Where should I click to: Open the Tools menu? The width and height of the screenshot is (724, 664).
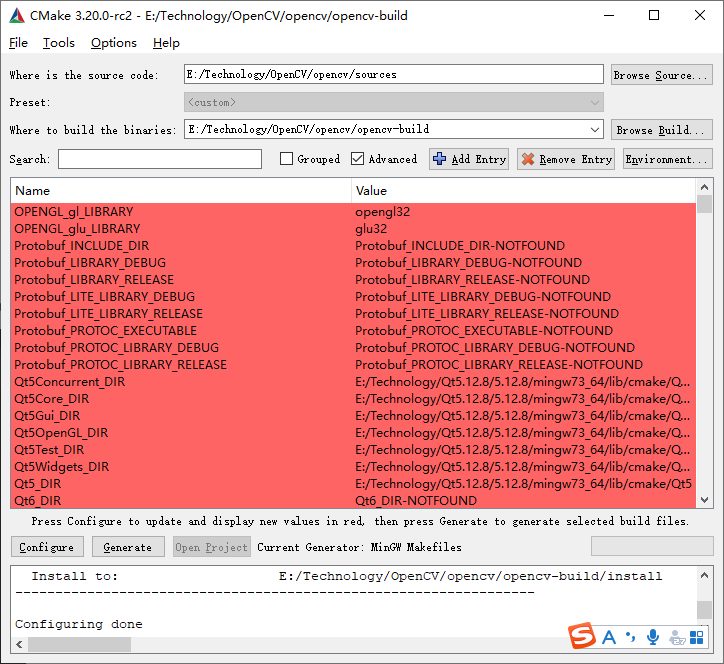click(59, 43)
